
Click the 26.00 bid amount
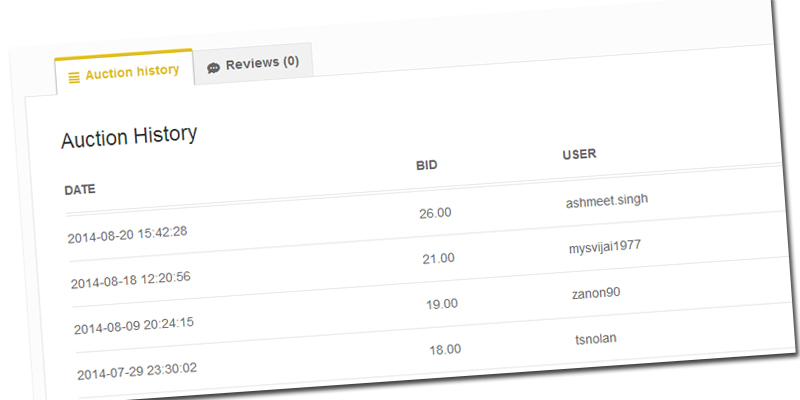click(x=435, y=212)
